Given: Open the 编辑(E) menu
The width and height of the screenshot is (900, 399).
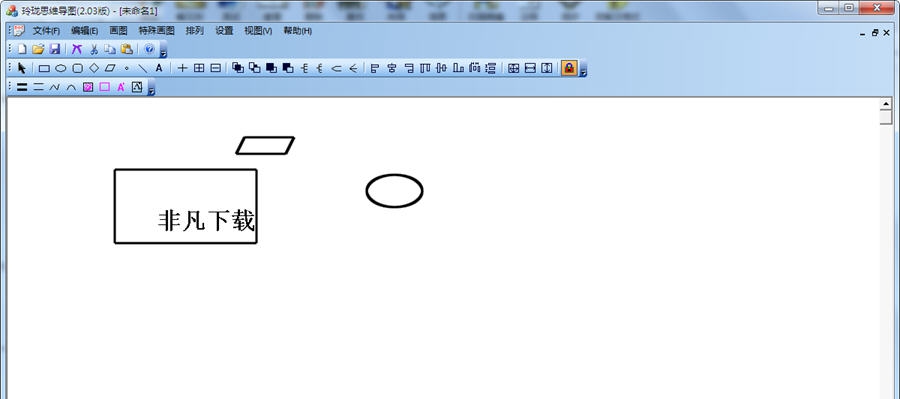Looking at the screenshot, I should [84, 31].
